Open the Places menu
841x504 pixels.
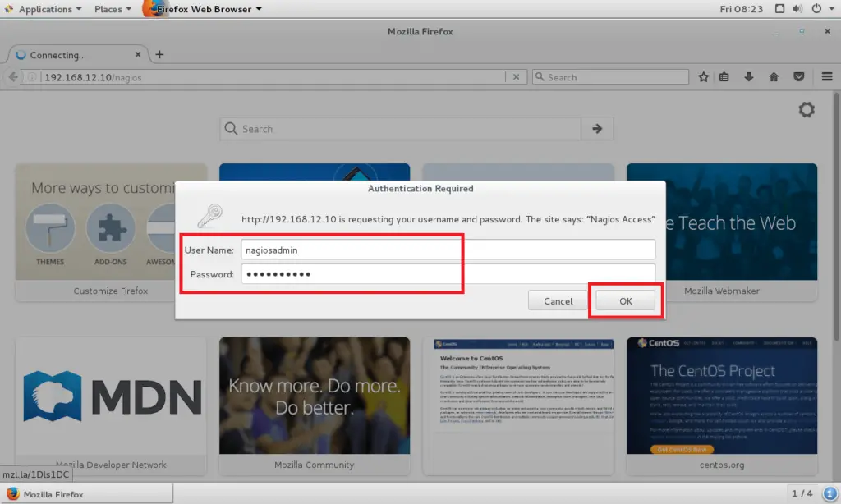pos(113,9)
